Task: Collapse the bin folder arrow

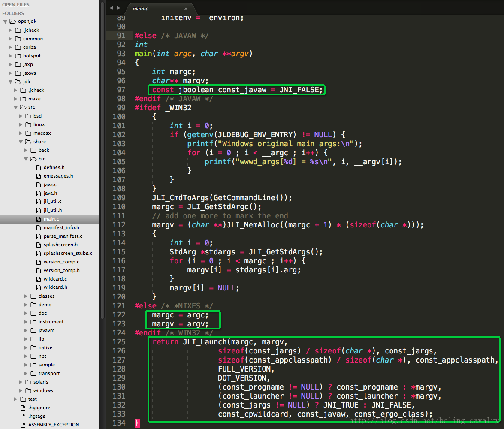Action: point(26,159)
